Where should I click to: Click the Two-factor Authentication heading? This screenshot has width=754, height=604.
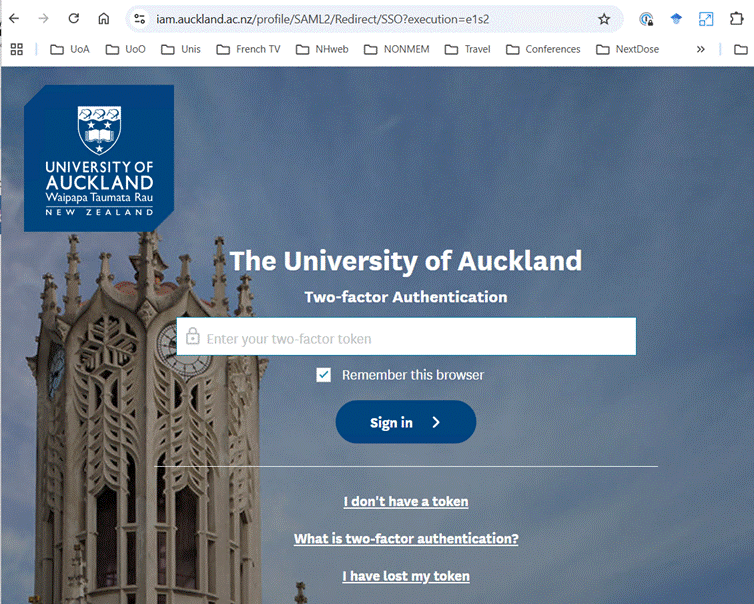click(406, 297)
